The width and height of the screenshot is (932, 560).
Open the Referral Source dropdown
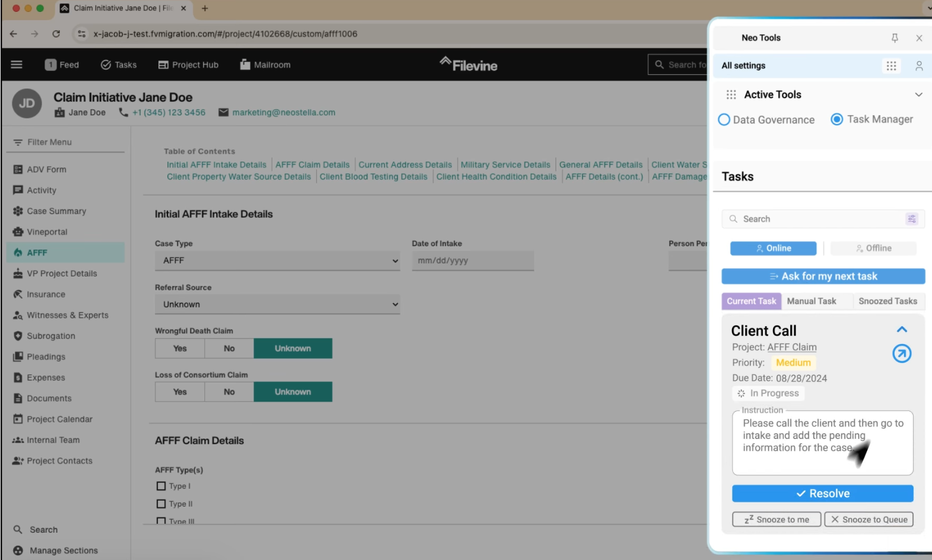click(277, 304)
